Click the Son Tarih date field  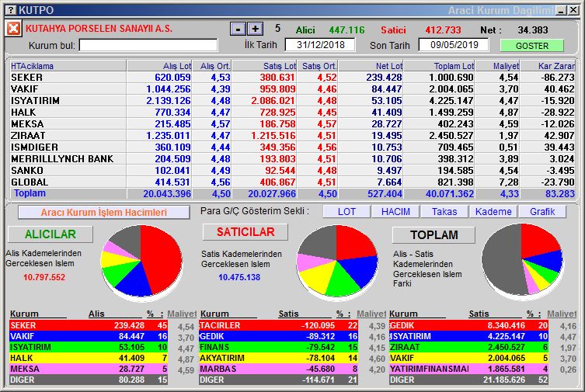454,45
